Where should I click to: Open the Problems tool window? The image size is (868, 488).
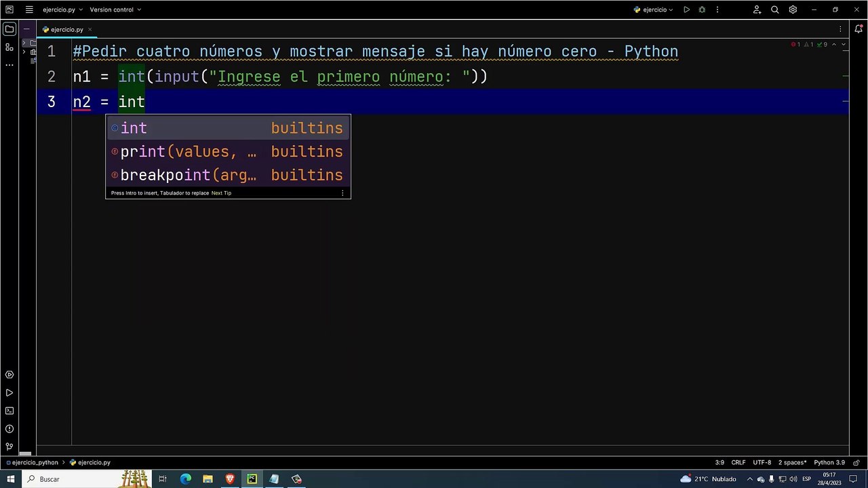[x=9, y=429]
